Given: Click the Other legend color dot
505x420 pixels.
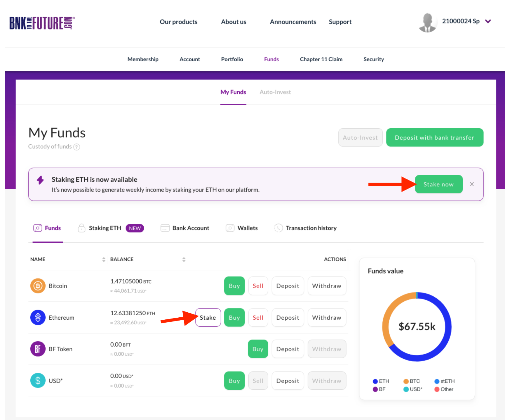Looking at the screenshot, I should (x=437, y=389).
